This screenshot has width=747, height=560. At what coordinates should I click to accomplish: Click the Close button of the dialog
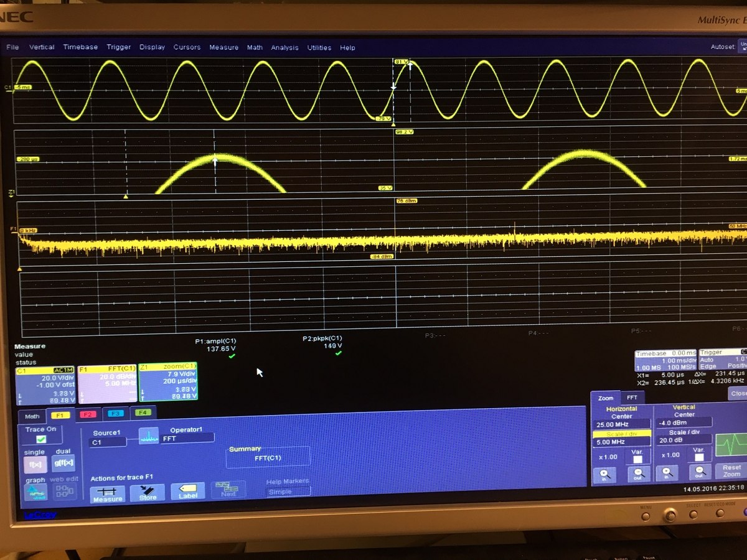click(x=738, y=393)
